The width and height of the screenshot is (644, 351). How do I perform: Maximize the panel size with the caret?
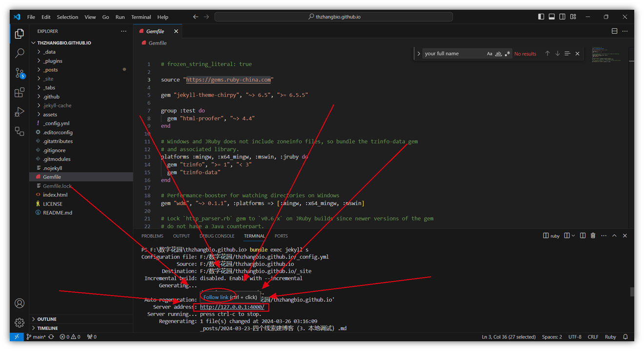[x=614, y=236]
